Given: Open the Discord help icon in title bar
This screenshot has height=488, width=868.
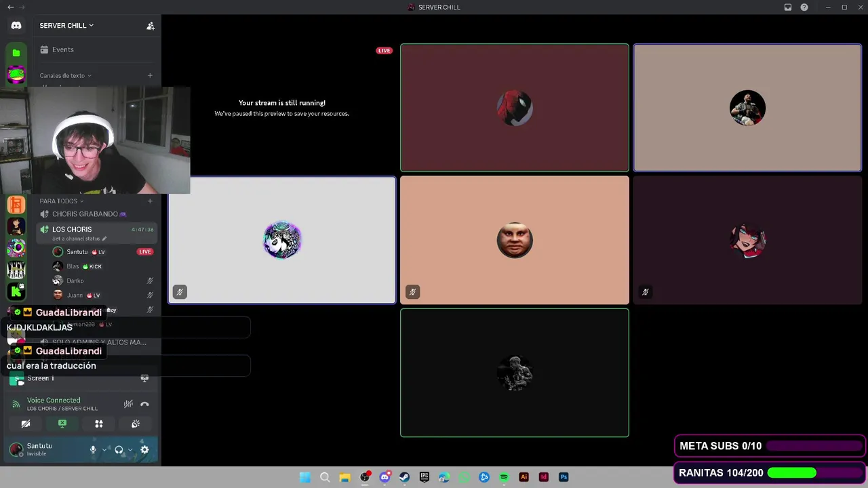Looking at the screenshot, I should point(804,7).
